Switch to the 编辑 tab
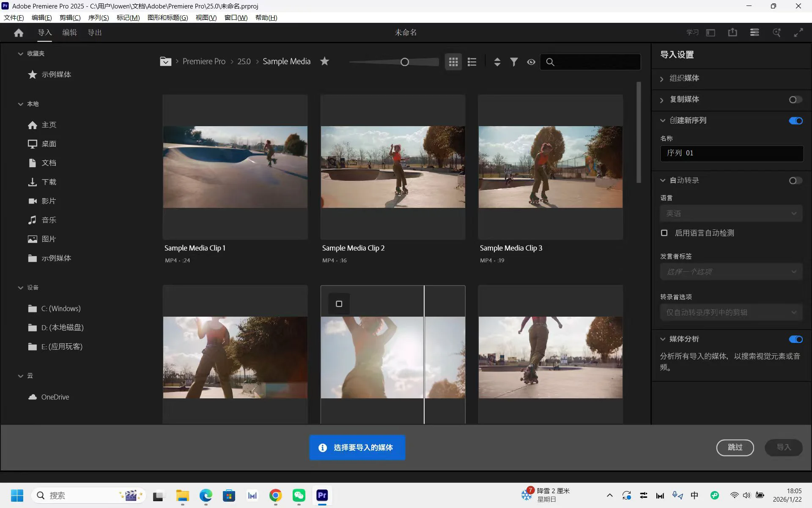This screenshot has height=508, width=812. (x=69, y=33)
